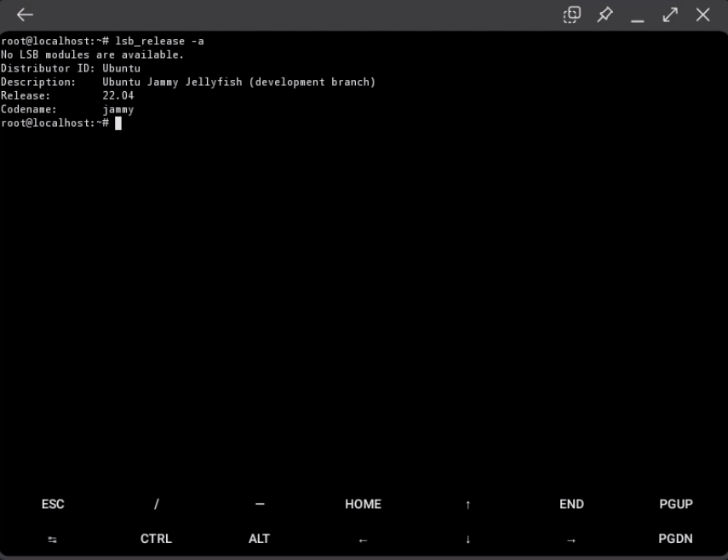Expand the window to fullscreen

point(670,14)
